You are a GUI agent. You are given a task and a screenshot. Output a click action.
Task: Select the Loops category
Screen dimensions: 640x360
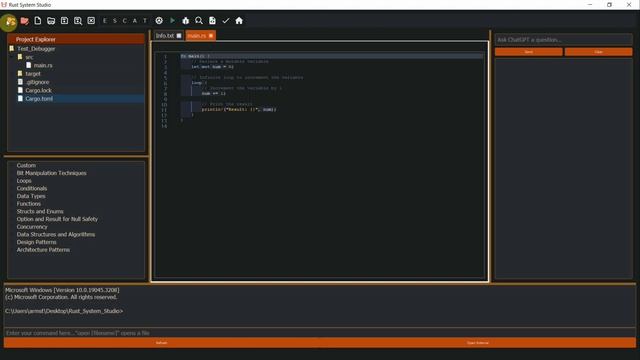click(x=24, y=181)
